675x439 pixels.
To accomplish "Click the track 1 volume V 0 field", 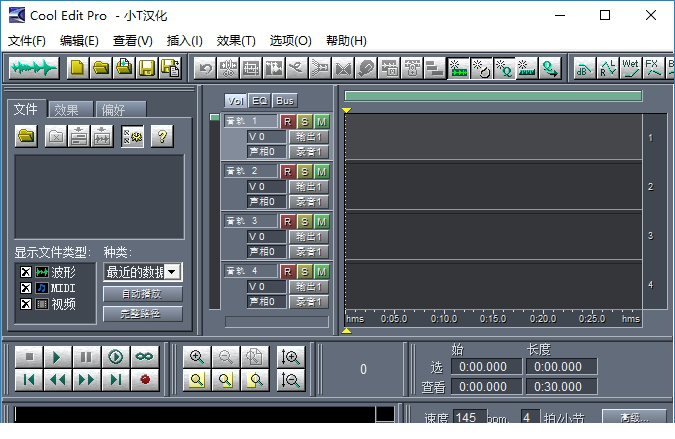I will (x=266, y=137).
